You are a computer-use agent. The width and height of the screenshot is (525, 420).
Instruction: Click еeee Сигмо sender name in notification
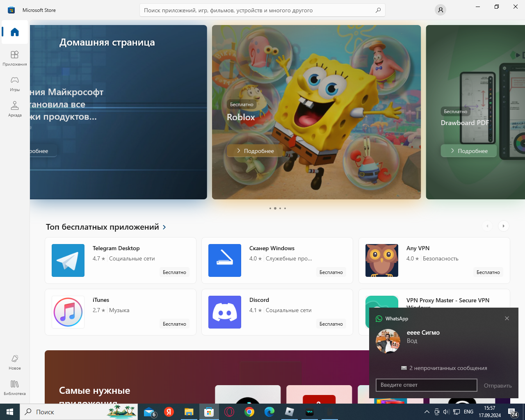pyautogui.click(x=423, y=333)
